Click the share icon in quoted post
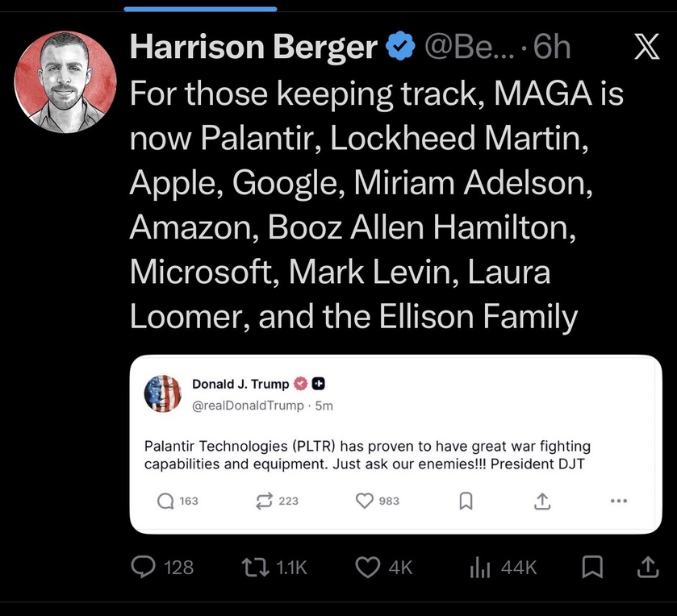This screenshot has width=677, height=616. [x=542, y=501]
